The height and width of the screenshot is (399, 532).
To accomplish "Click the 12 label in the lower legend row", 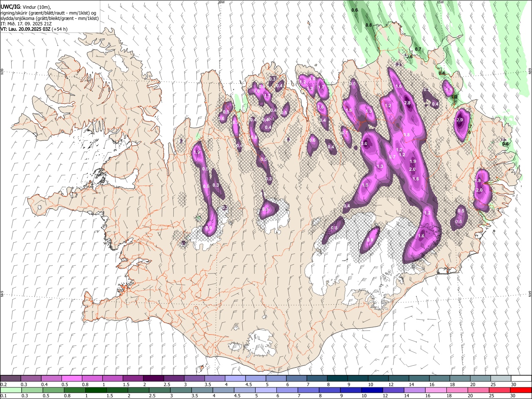I will click(385, 396).
